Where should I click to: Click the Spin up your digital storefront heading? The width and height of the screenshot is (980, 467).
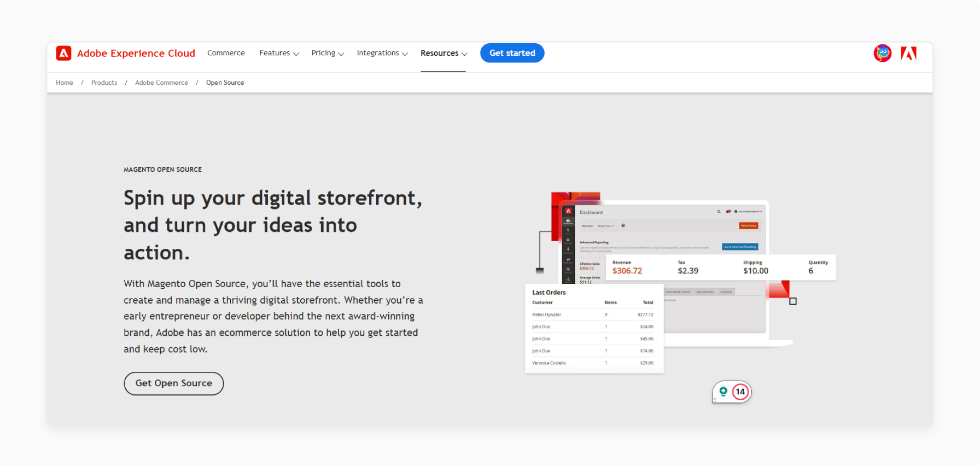[x=273, y=225]
